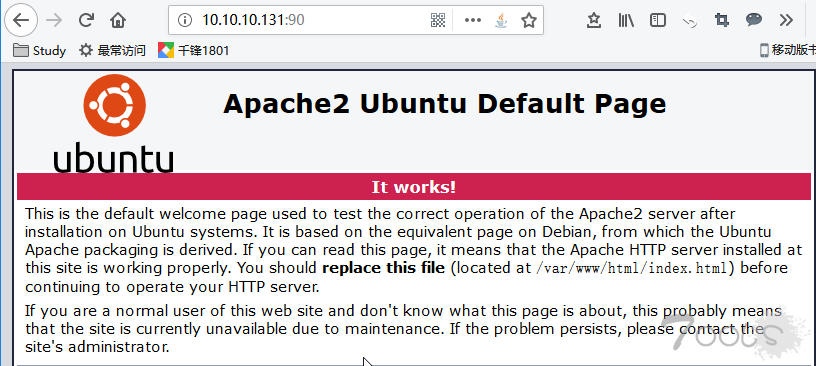Reload the current page
Screen dimensions: 816x366
coord(86,20)
